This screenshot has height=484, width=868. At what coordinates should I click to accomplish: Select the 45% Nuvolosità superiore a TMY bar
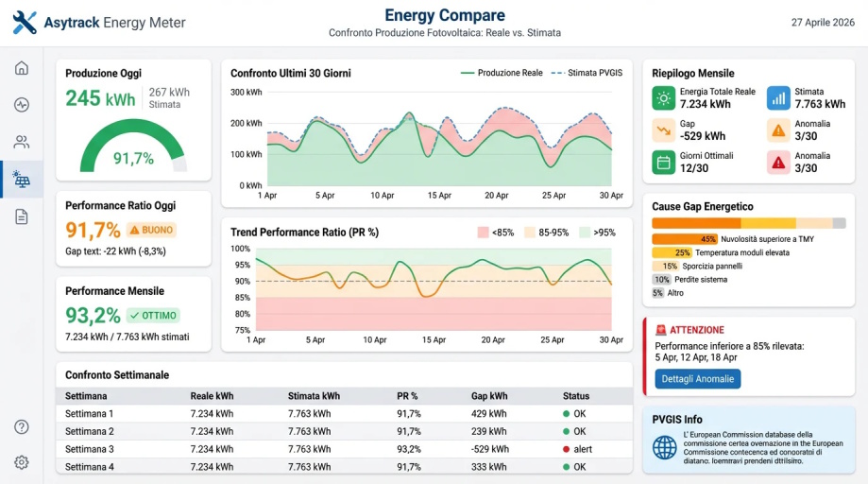point(684,239)
